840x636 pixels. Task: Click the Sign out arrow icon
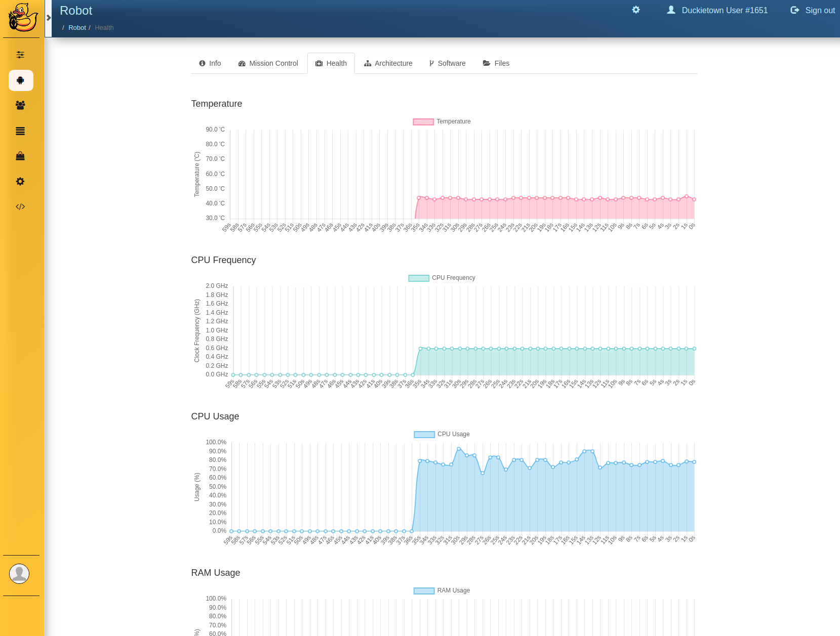(795, 10)
